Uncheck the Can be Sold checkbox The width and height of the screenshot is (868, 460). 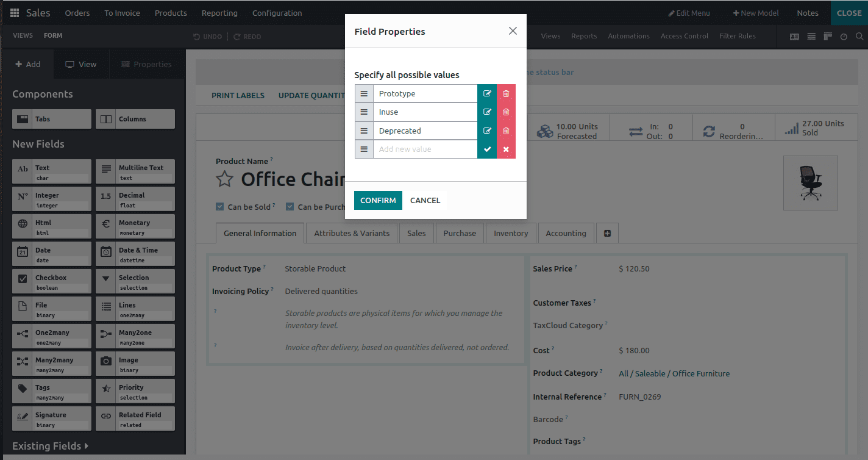pyautogui.click(x=219, y=206)
